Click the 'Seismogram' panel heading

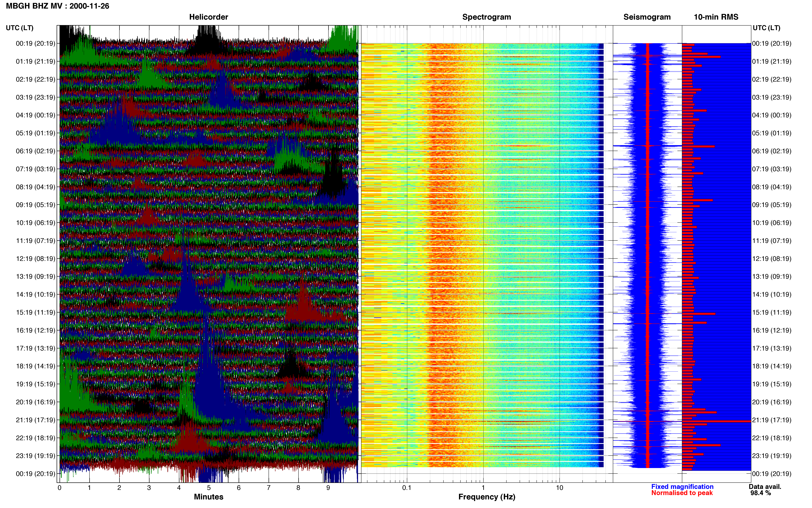coord(647,17)
